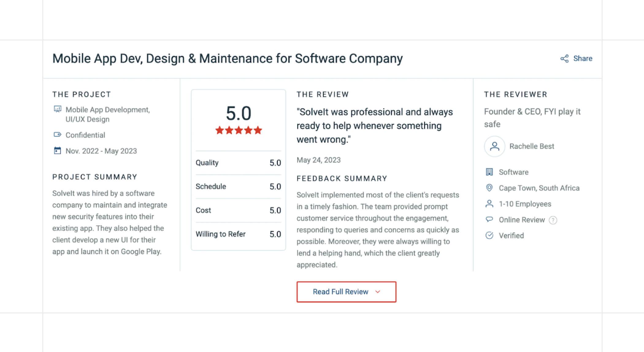Click the five red stars rating

[239, 130]
